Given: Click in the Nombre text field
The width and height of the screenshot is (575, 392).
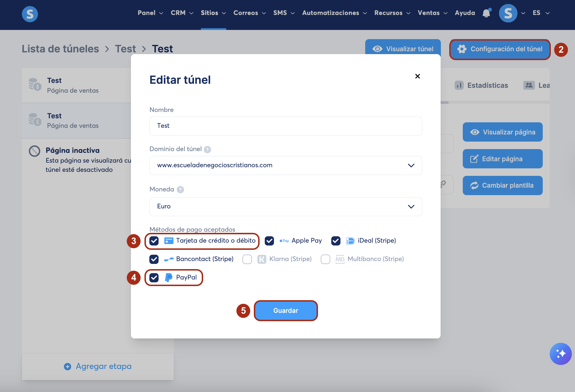Looking at the screenshot, I should click(285, 126).
